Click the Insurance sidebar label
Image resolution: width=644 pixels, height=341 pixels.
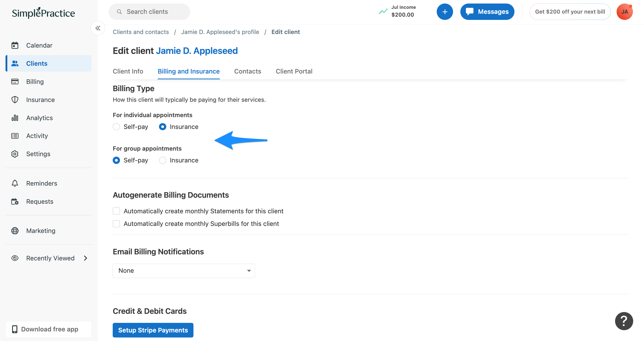(x=41, y=100)
